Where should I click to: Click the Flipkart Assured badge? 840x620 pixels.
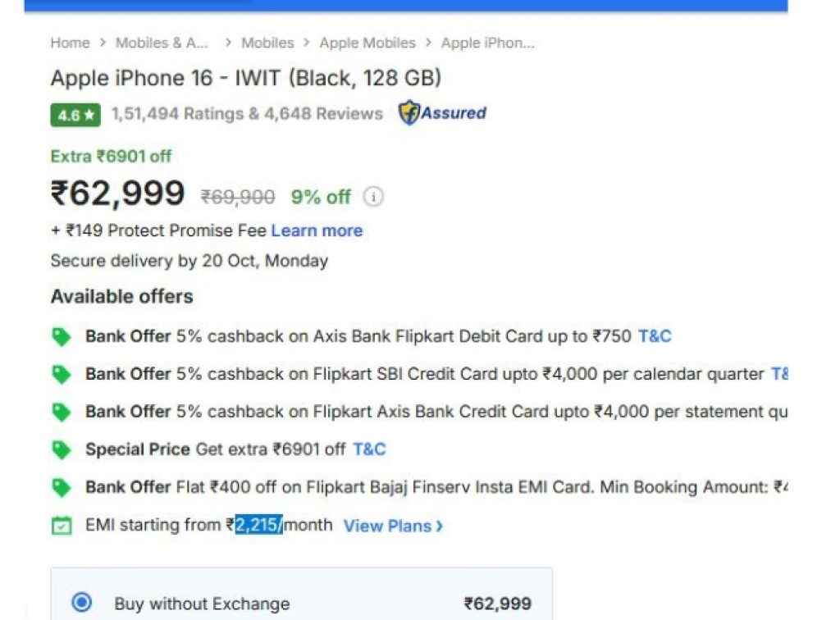click(x=442, y=113)
